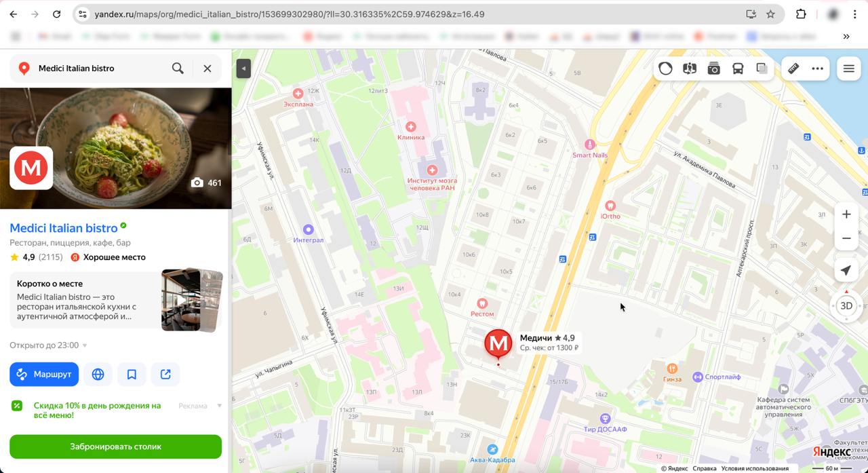The height and width of the screenshot is (473, 868).
Task: Open the 461 photos gallery
Action: [x=206, y=183]
